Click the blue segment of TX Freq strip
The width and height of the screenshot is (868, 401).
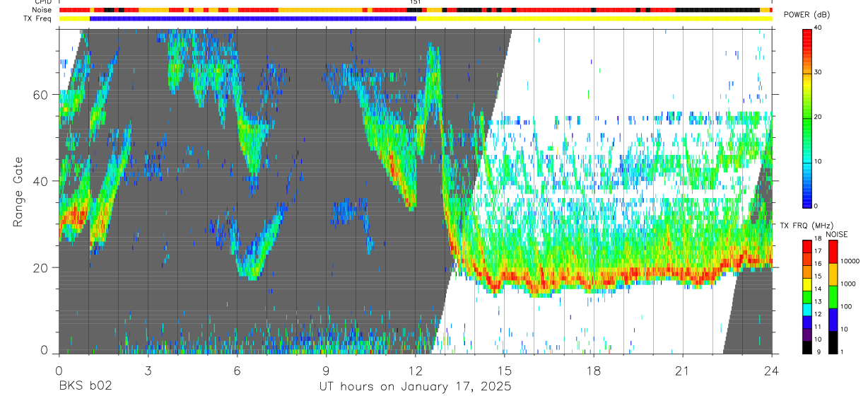coord(253,18)
